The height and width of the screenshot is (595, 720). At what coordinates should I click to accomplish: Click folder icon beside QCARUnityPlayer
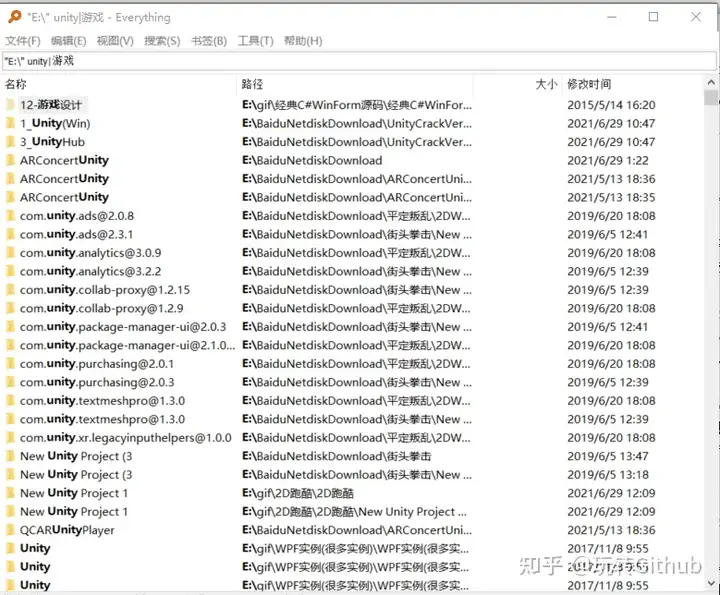(11, 530)
